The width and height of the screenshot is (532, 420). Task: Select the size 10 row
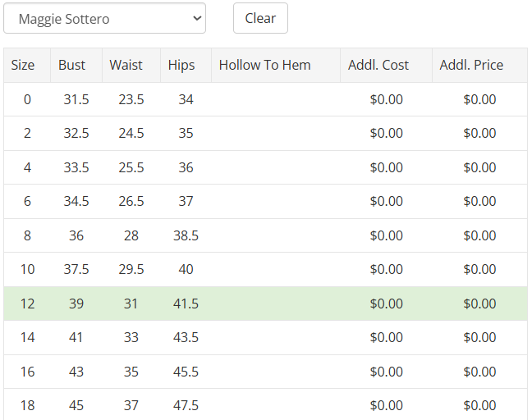(x=27, y=269)
